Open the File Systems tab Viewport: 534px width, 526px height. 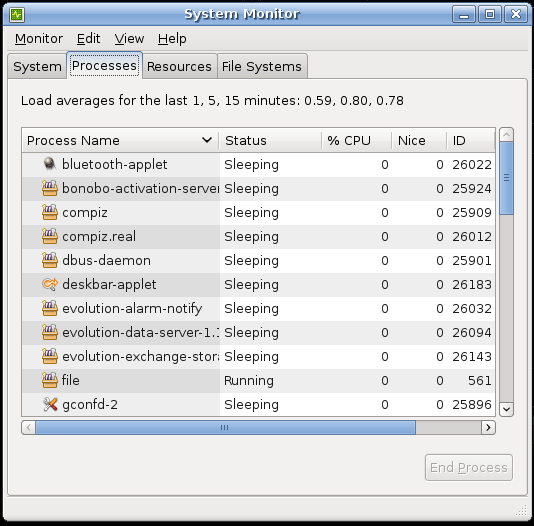[x=262, y=66]
